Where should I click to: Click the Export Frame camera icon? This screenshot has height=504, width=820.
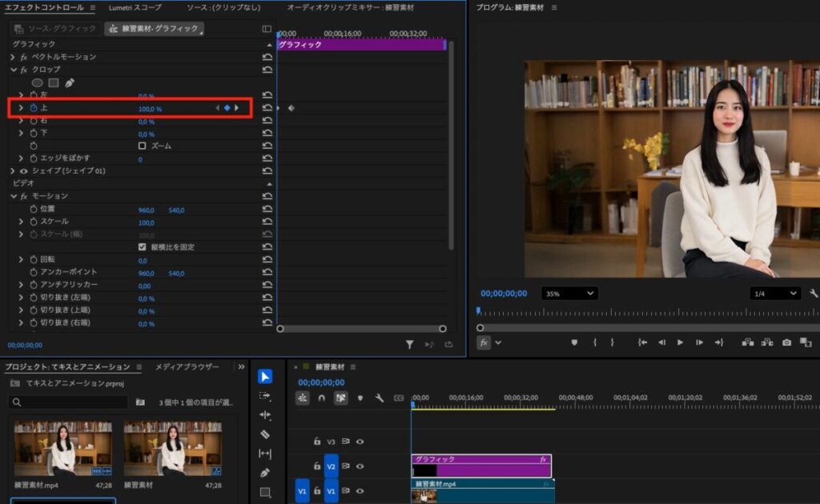point(787,342)
